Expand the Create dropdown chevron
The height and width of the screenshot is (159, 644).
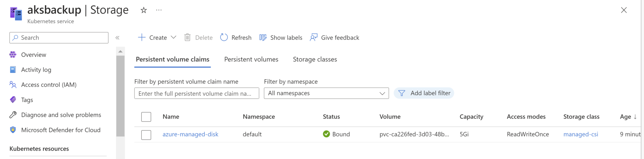point(173,37)
